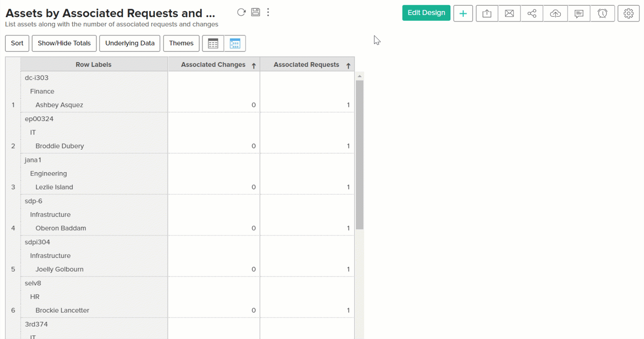Click the Underlying Data button
The width and height of the screenshot is (644, 339).
tap(130, 43)
